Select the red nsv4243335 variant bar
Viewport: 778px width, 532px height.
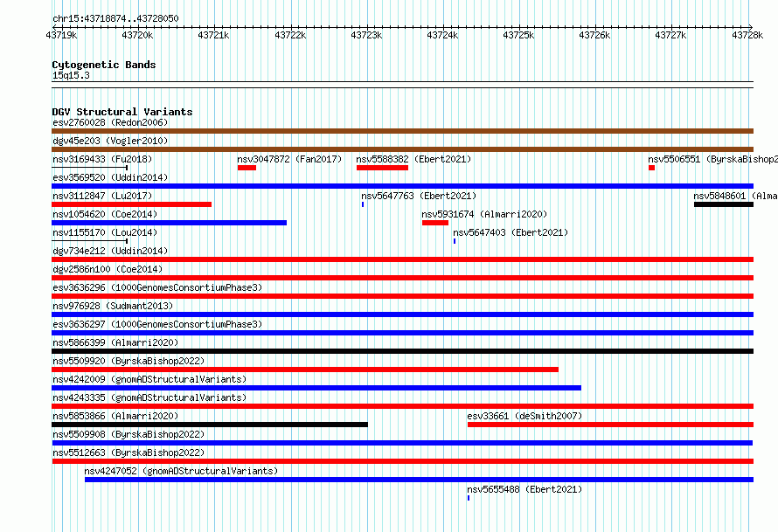tap(402, 406)
